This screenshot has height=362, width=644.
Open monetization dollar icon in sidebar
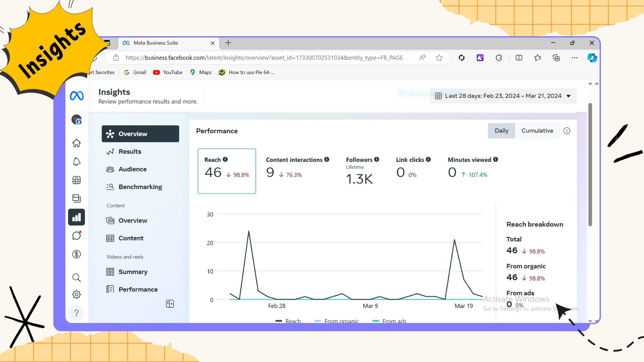pyautogui.click(x=76, y=254)
